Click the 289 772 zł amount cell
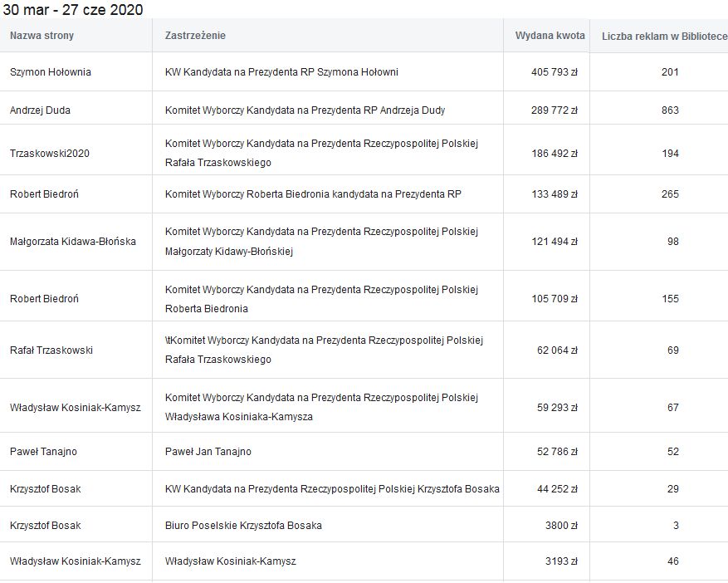Screen dimensions: 728x583 pyautogui.click(x=555, y=110)
